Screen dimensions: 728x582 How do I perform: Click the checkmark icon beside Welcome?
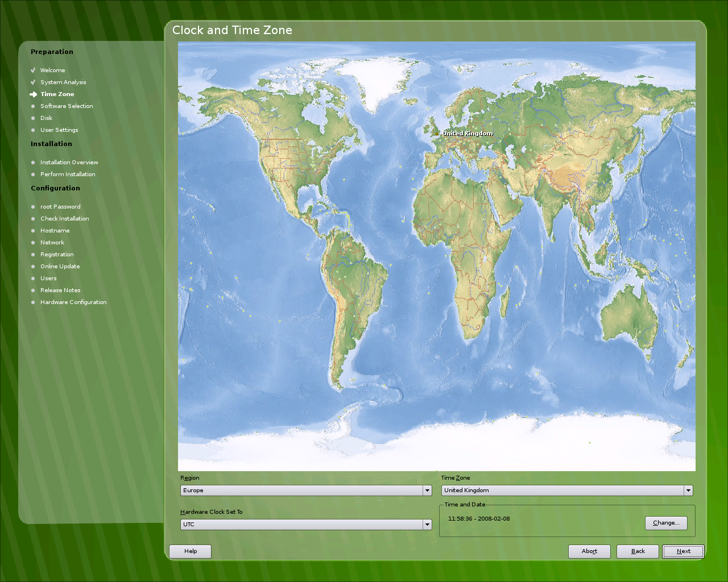click(33, 70)
